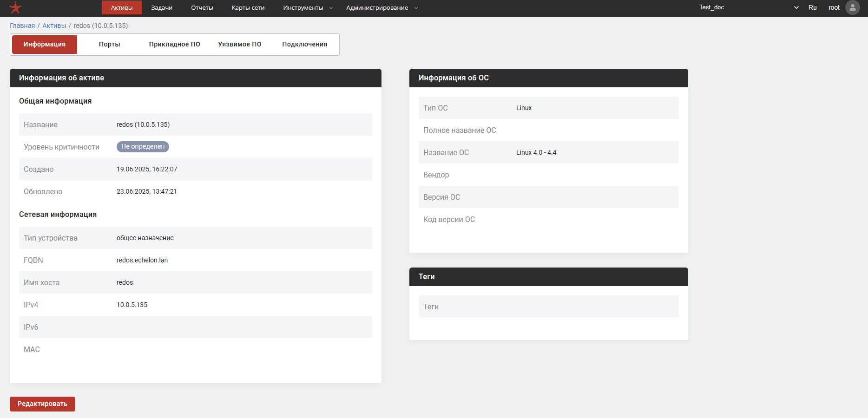
Task: Select the Информация tab
Action: click(x=45, y=45)
